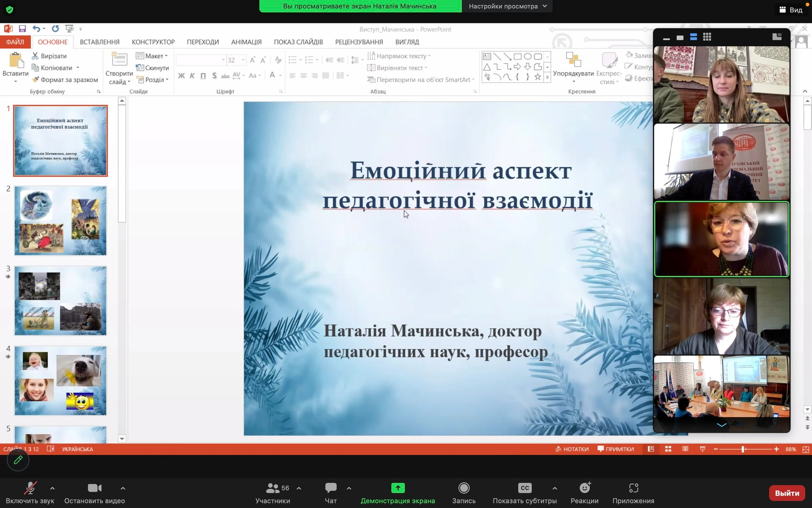Switch to the РЕЦЕНЗУВАННЯ tab
Screen dimensions: 812x508
click(359, 42)
